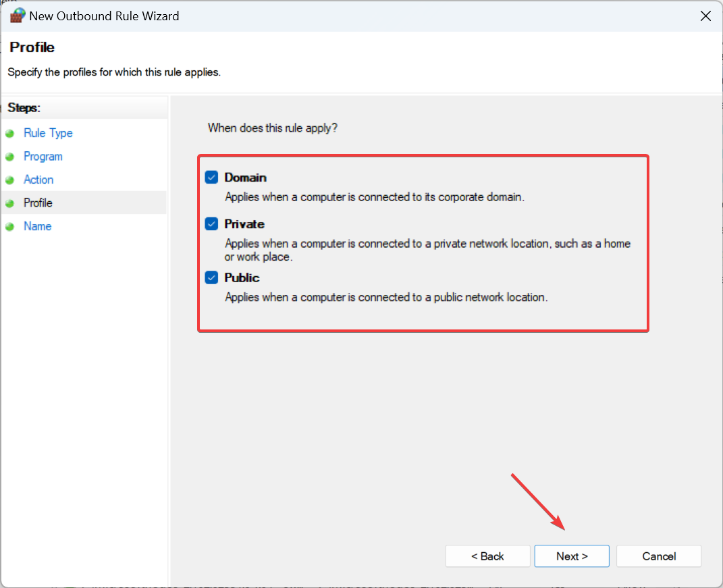This screenshot has width=723, height=588.
Task: Switch to the Name step
Action: point(37,226)
